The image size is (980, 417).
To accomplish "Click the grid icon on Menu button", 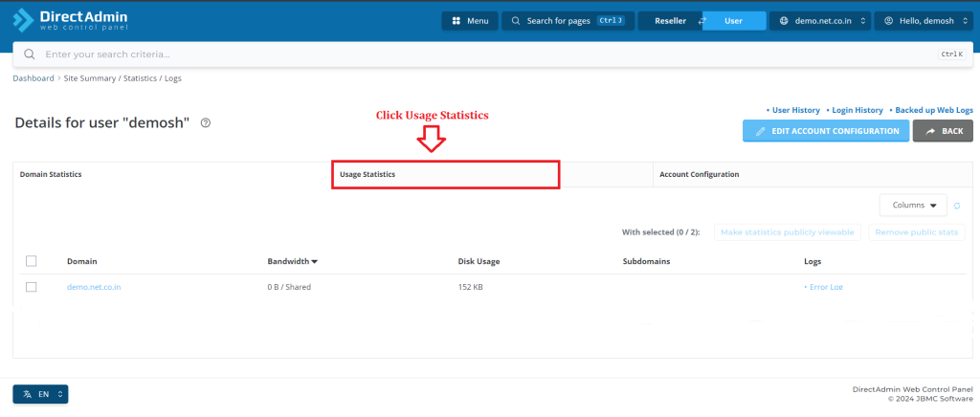I will (x=457, y=21).
